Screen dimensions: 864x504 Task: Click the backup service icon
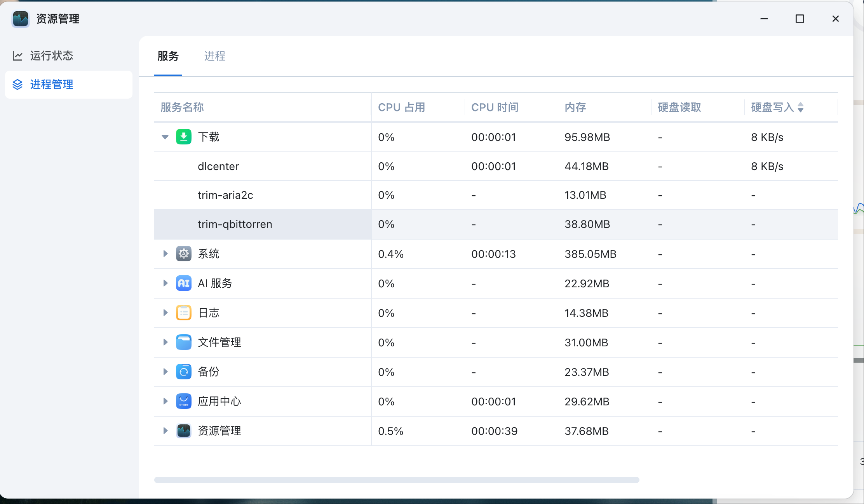click(183, 372)
